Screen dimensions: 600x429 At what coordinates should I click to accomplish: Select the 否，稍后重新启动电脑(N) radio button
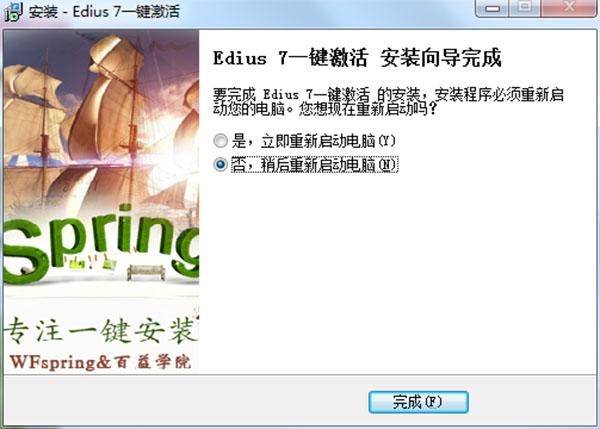coord(220,165)
